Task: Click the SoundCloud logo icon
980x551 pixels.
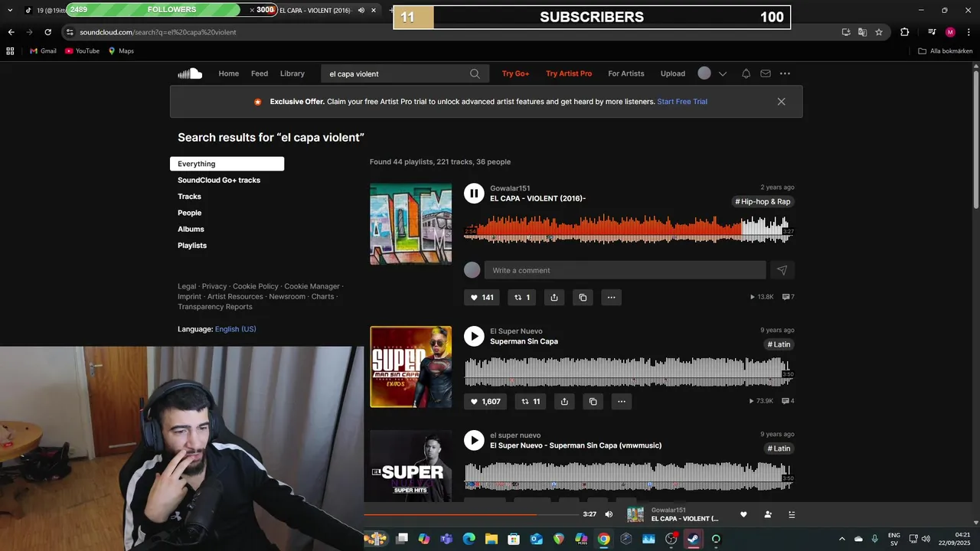Action: point(190,73)
